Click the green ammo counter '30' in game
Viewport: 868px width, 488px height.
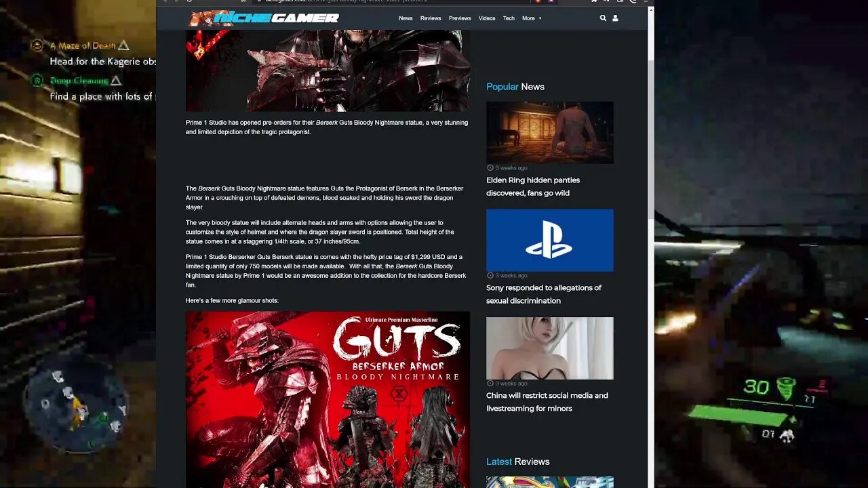pos(756,387)
